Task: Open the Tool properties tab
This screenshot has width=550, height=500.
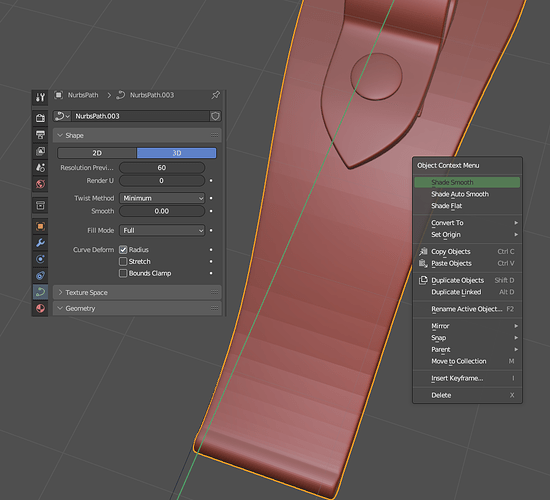Action: coord(40,97)
